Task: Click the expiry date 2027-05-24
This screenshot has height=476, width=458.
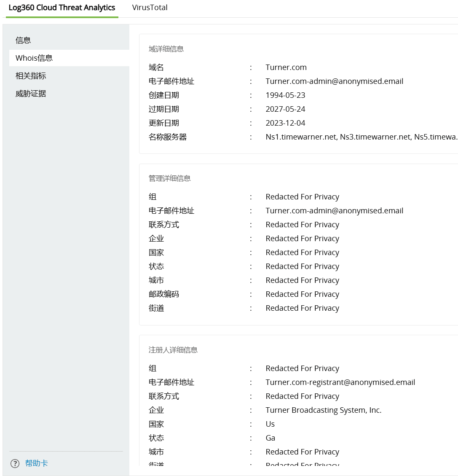Action: (285, 109)
